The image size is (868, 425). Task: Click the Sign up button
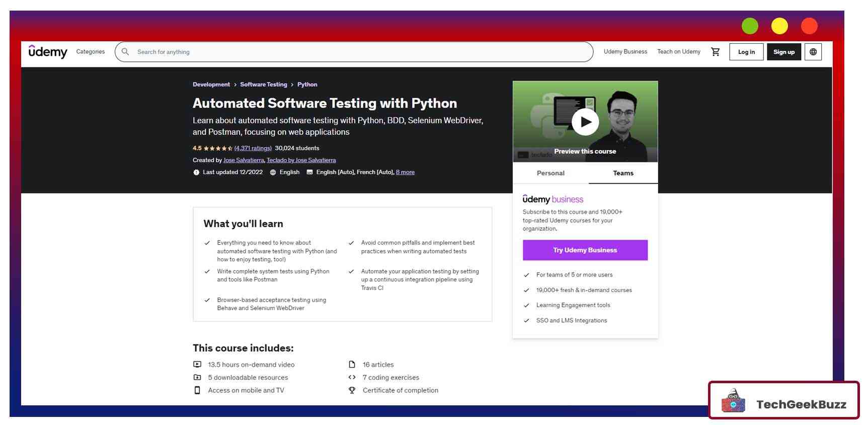tap(783, 52)
